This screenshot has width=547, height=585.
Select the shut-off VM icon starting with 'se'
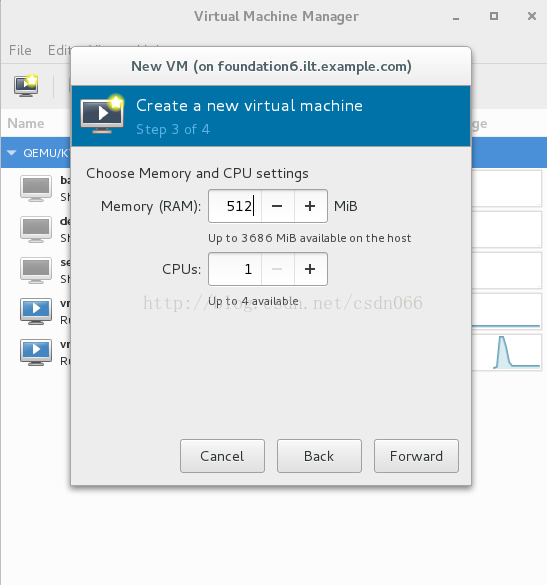point(36,270)
